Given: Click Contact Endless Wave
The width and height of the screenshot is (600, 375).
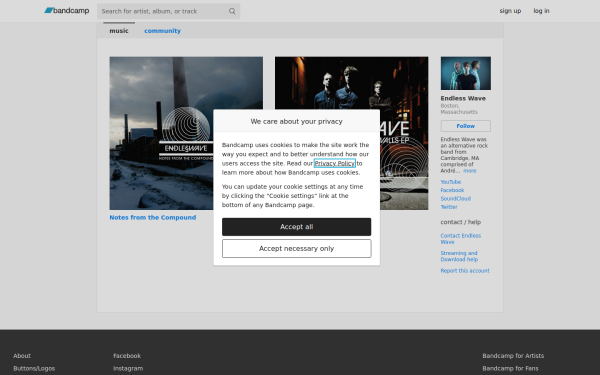Looking at the screenshot, I should [x=460, y=239].
